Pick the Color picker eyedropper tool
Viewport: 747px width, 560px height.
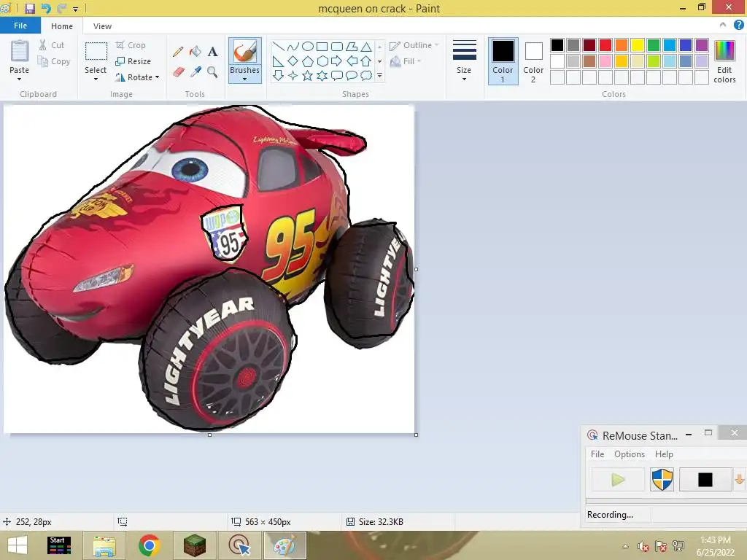coord(196,72)
